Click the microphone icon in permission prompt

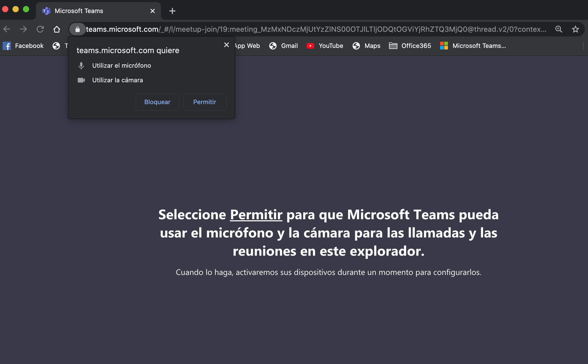click(x=81, y=66)
